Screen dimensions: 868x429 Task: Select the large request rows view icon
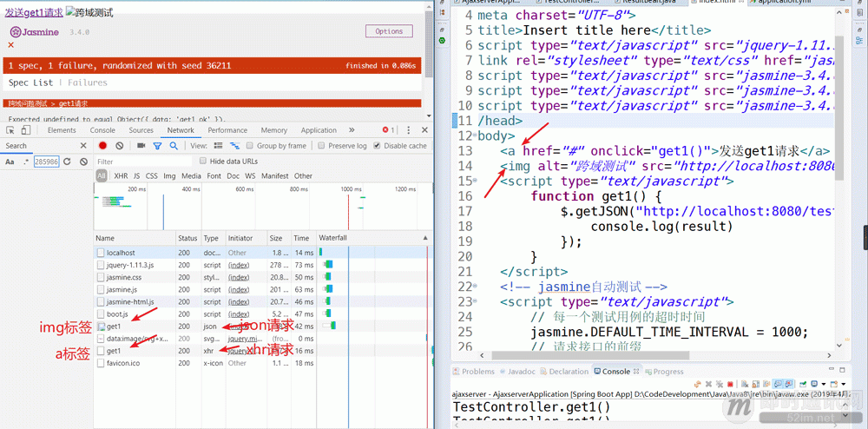[x=218, y=146]
